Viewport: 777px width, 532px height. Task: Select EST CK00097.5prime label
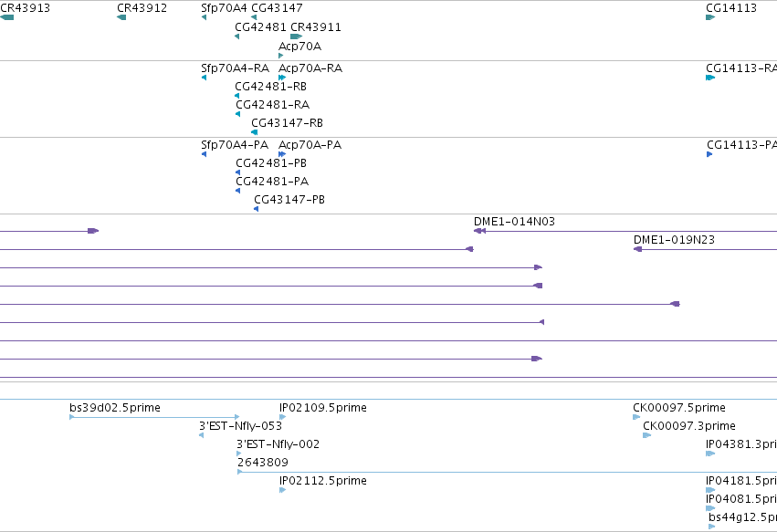(x=679, y=408)
